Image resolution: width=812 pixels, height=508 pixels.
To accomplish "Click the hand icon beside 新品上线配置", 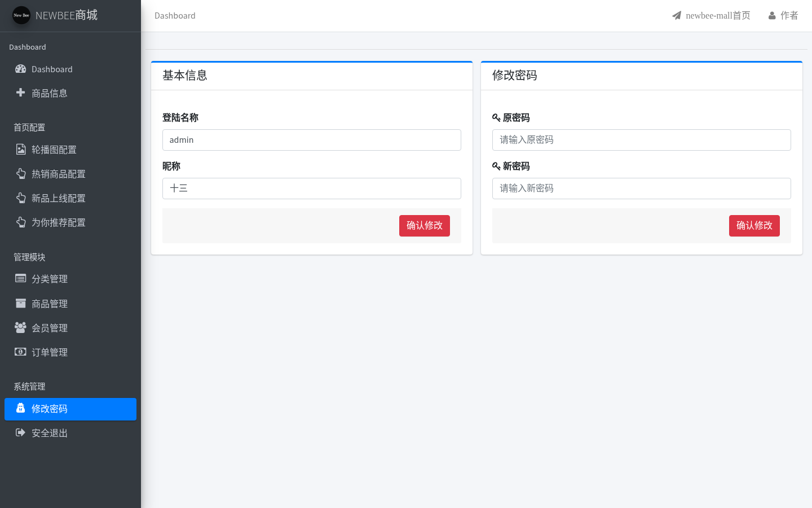I will (x=21, y=198).
